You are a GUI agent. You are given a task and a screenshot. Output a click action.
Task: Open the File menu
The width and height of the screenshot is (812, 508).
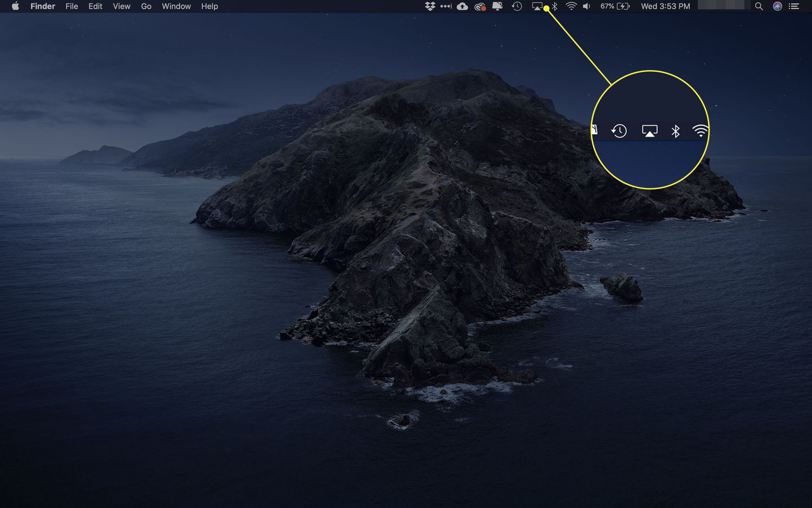(71, 6)
